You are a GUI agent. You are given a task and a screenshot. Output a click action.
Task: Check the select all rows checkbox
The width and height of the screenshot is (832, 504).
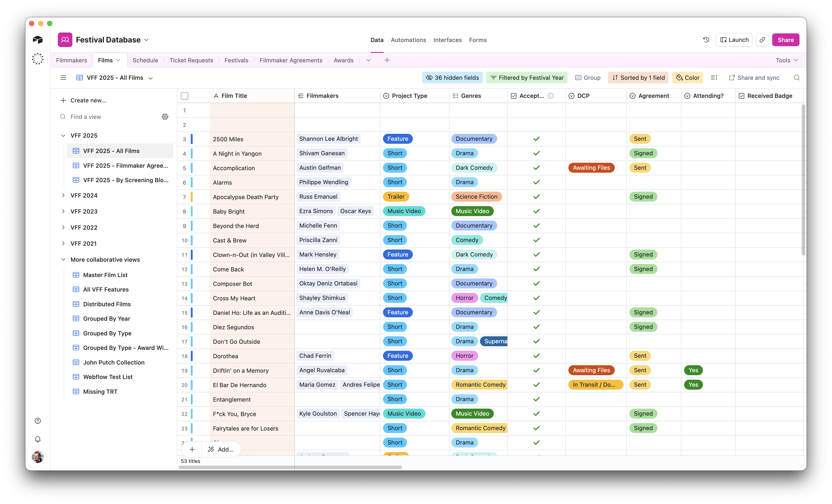tap(184, 96)
